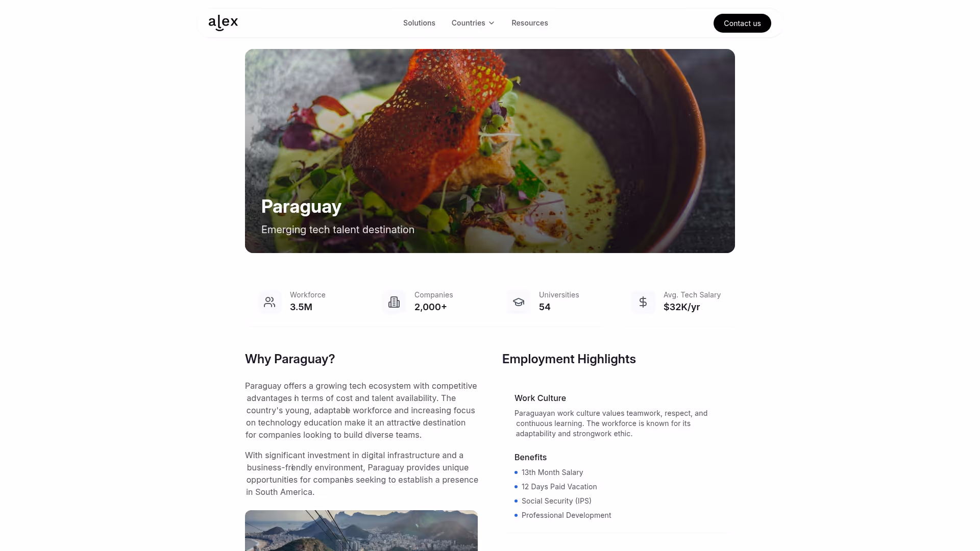Click the Why Paraguay? heading
Image resolution: width=980 pixels, height=551 pixels.
click(290, 359)
